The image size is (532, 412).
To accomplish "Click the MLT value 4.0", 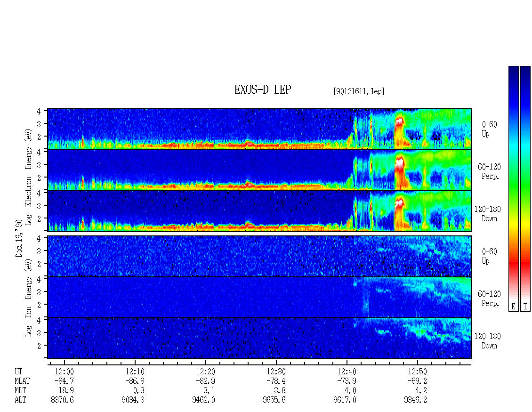I will 350,391.
